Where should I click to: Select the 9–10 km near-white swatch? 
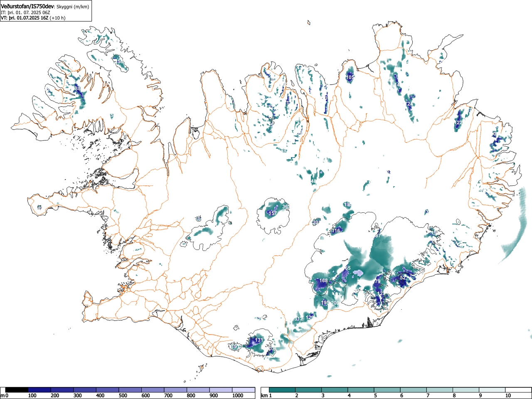[x=492, y=390]
